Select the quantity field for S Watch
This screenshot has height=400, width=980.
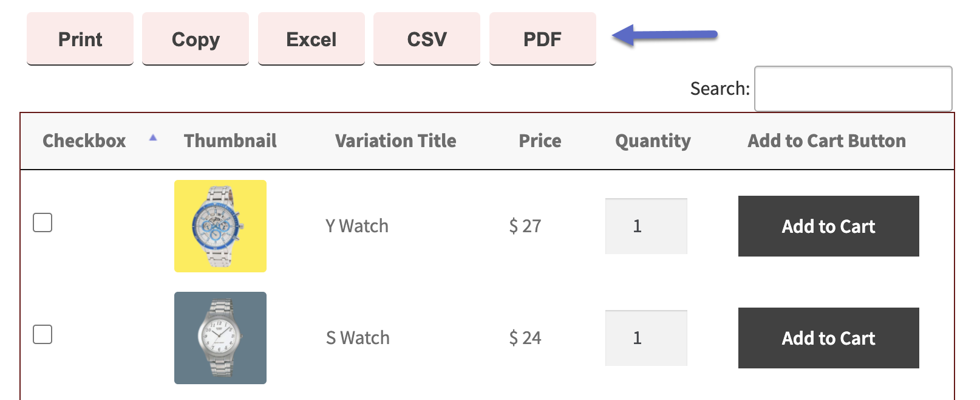(645, 337)
